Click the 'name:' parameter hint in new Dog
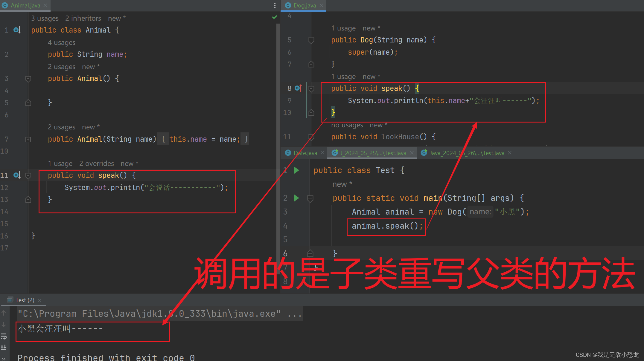Screen dimensions: 644x361 [x=480, y=212]
